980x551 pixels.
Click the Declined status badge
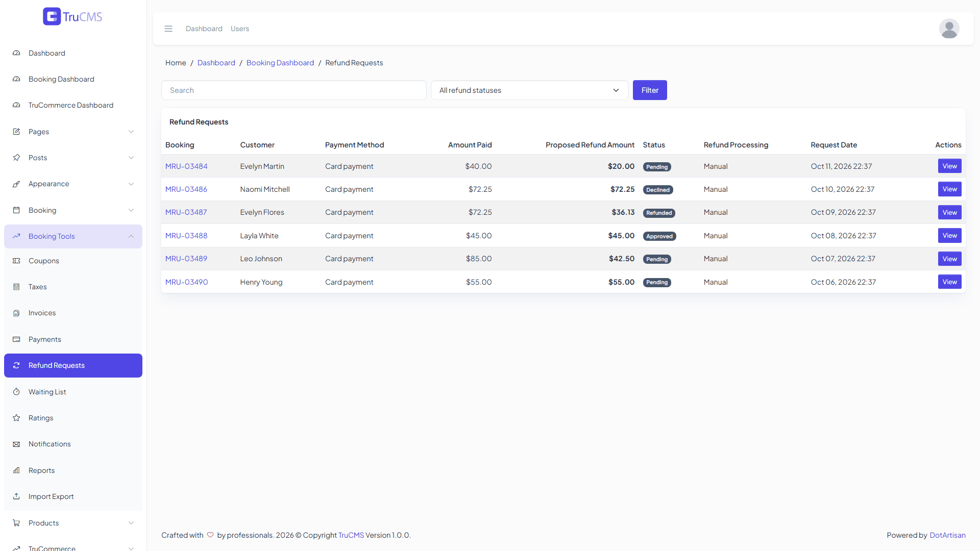click(657, 190)
